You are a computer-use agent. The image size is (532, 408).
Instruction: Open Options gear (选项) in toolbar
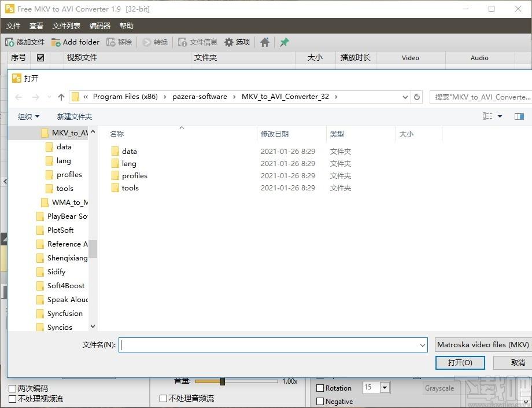(237, 42)
